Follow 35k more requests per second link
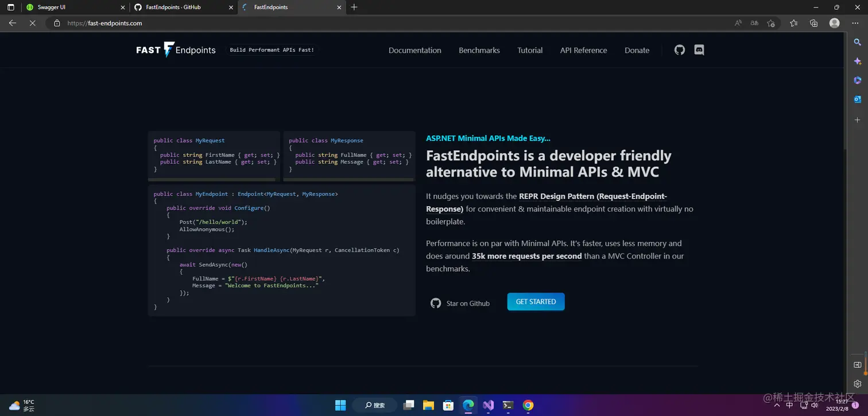Screen dimensions: 868x416 pos(527,256)
